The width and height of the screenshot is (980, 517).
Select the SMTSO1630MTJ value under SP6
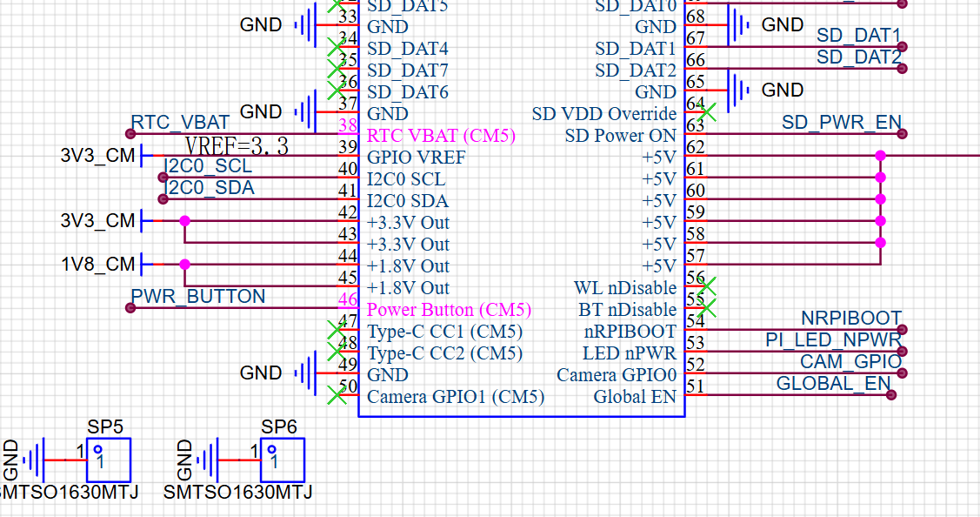pos(238,493)
